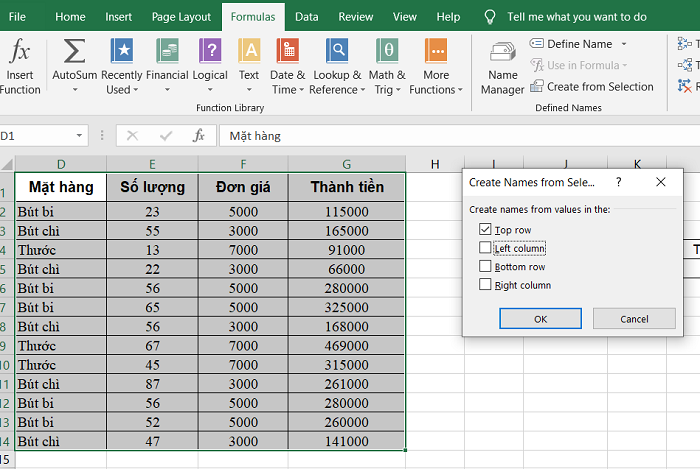The image size is (700, 469).
Task: Uncheck the Top row checkbox
Action: (x=485, y=229)
